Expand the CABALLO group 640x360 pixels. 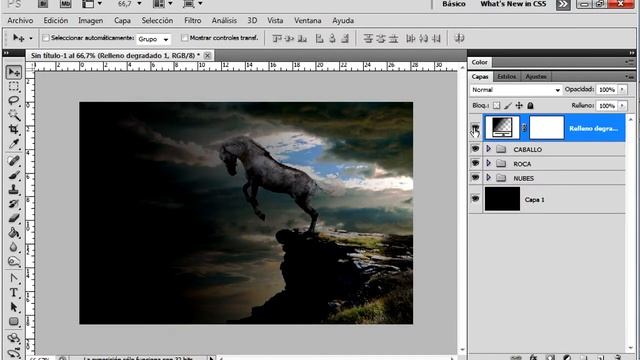click(x=488, y=149)
